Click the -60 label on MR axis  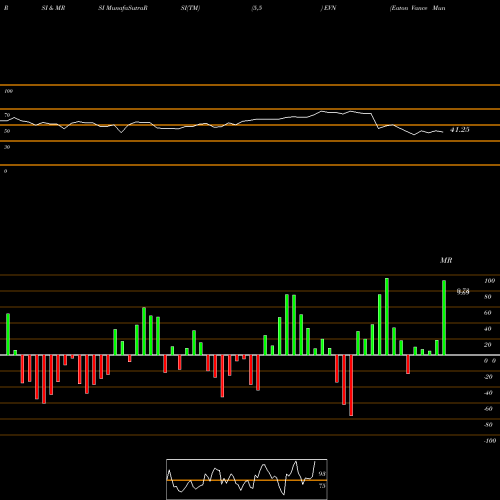(x=488, y=409)
